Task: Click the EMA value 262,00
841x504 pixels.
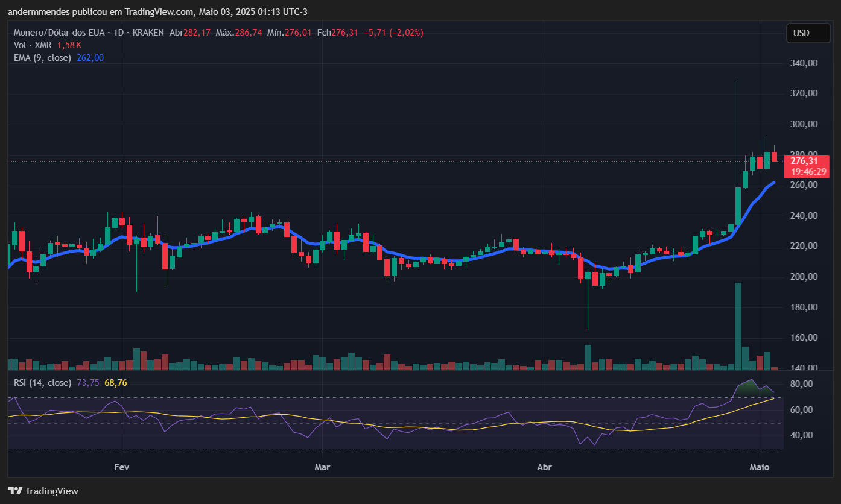Action: (x=90, y=57)
